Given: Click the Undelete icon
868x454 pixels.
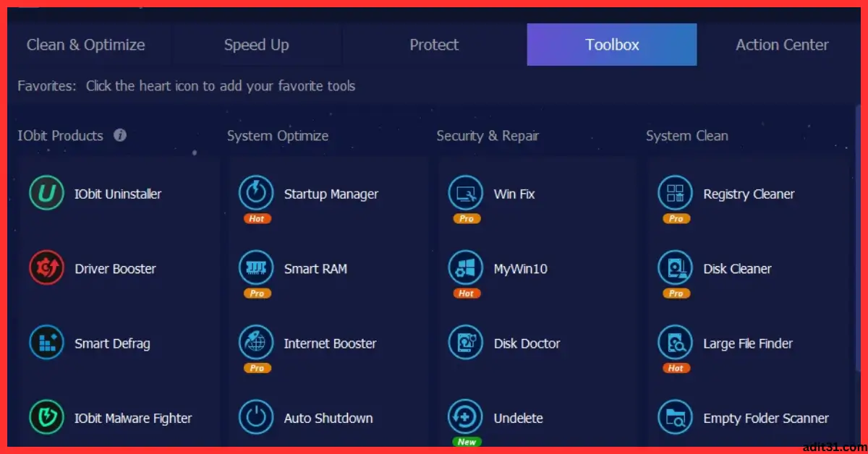Looking at the screenshot, I should pos(466,418).
